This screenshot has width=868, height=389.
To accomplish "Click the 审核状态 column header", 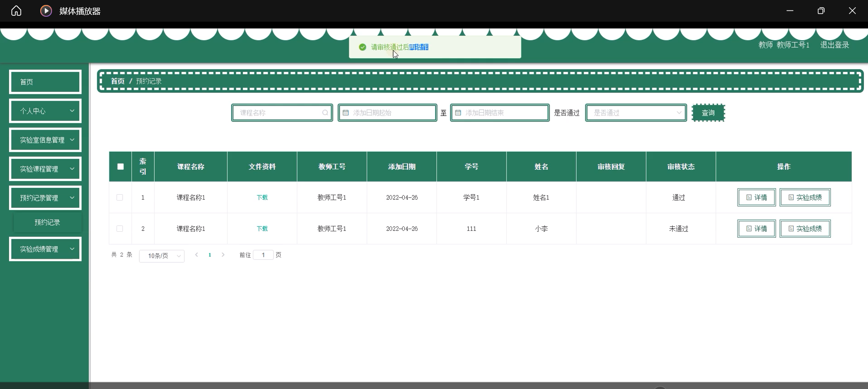I will pyautogui.click(x=681, y=167).
